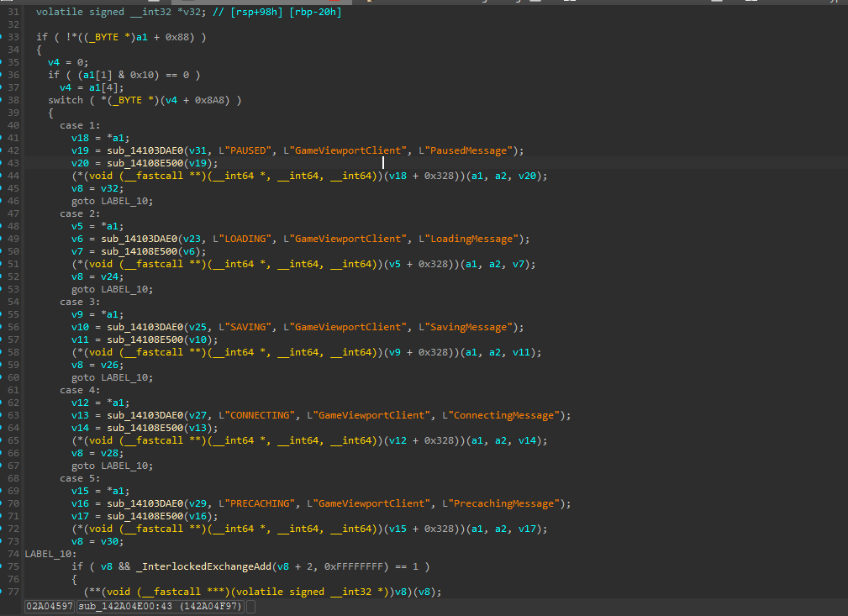848x616 pixels.
Task: Click goto LABEL_10 under case 4
Action: pos(112,466)
